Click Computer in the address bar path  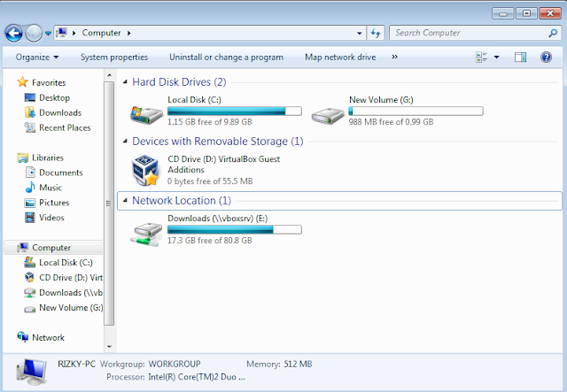tap(101, 33)
